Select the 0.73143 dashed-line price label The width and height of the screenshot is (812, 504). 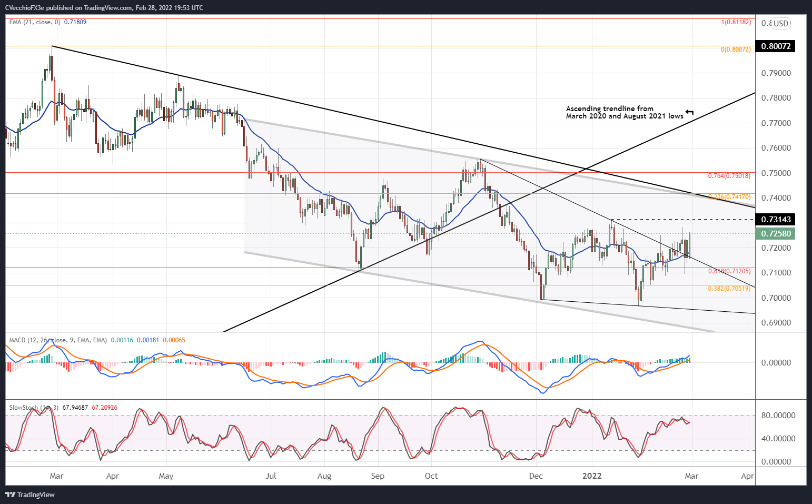pyautogui.click(x=776, y=219)
